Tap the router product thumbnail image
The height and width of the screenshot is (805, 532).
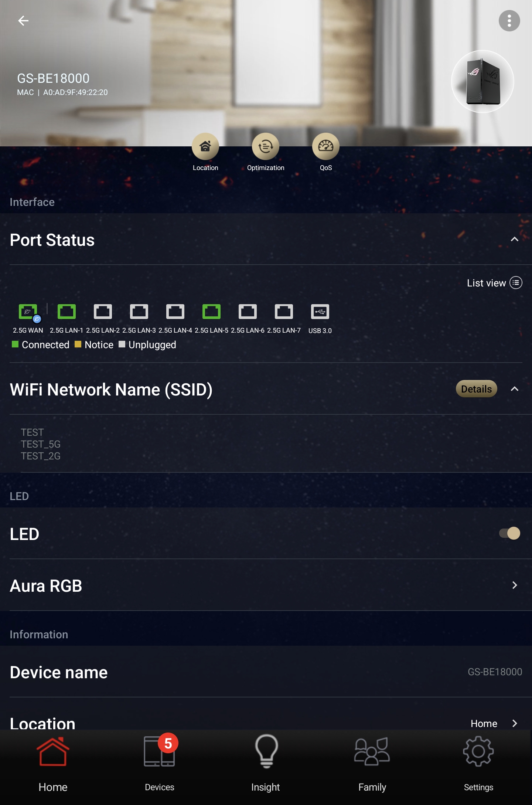pos(482,82)
